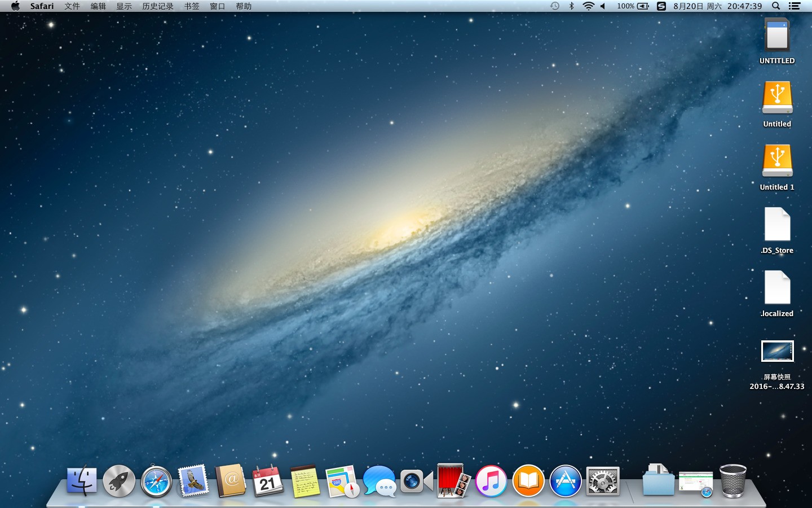812x508 pixels.
Task: Open iBooks orange book icon
Action: point(528,481)
